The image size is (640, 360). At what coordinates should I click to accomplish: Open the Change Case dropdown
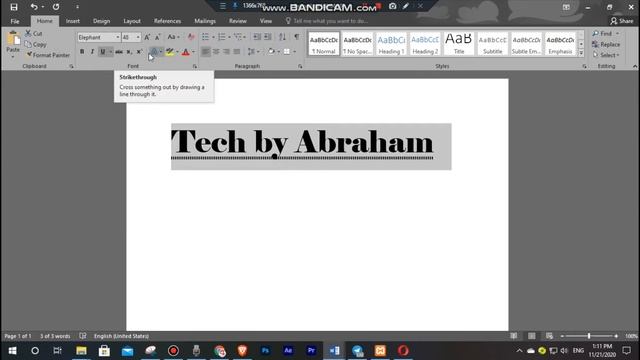(173, 37)
